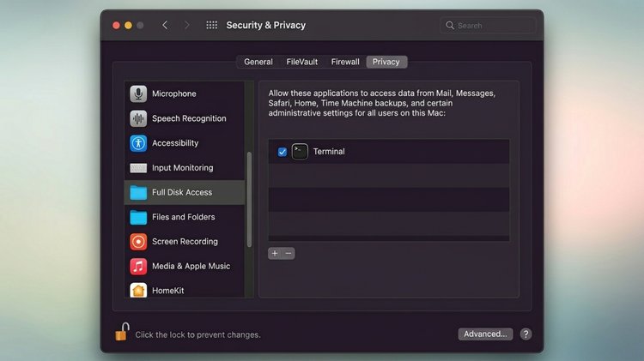Image resolution: width=644 pixels, height=361 pixels.
Task: Select the Microphone label in the list
Action: tap(174, 93)
